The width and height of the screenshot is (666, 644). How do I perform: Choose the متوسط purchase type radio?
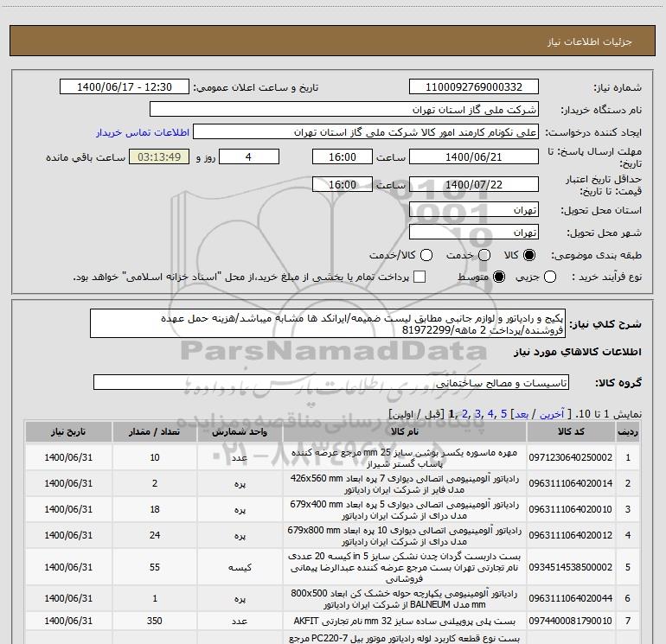[499, 277]
